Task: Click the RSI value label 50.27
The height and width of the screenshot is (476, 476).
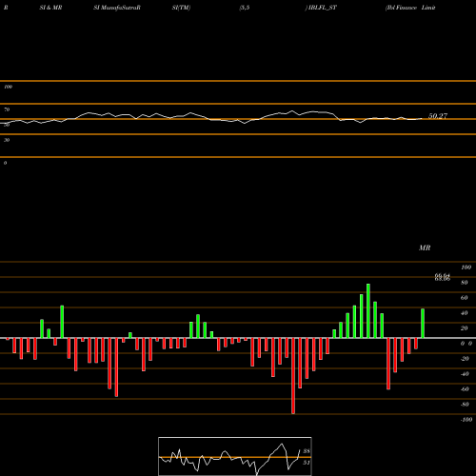Action: [438, 116]
